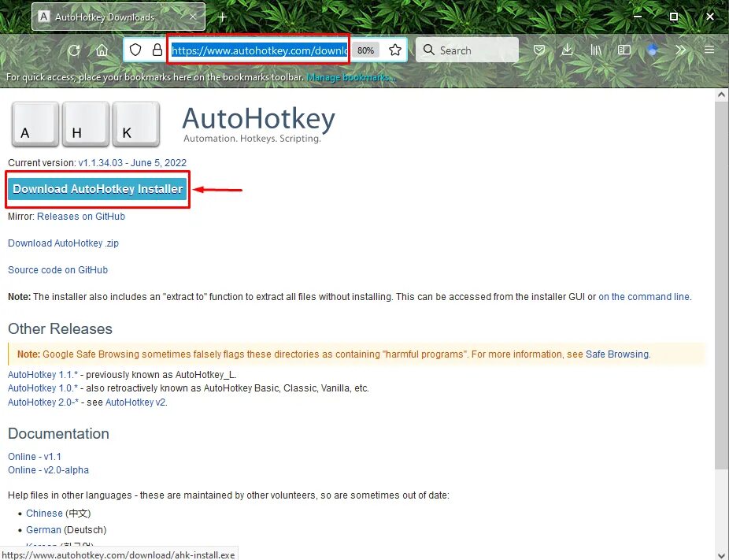Open tracking protection shield icon

[x=135, y=50]
